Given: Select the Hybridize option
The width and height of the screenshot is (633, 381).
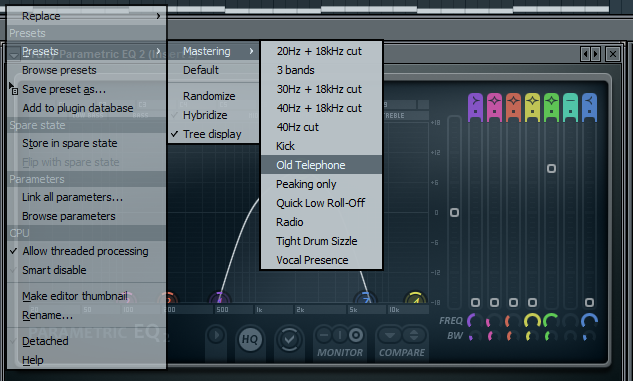Looking at the screenshot, I should tap(214, 115).
